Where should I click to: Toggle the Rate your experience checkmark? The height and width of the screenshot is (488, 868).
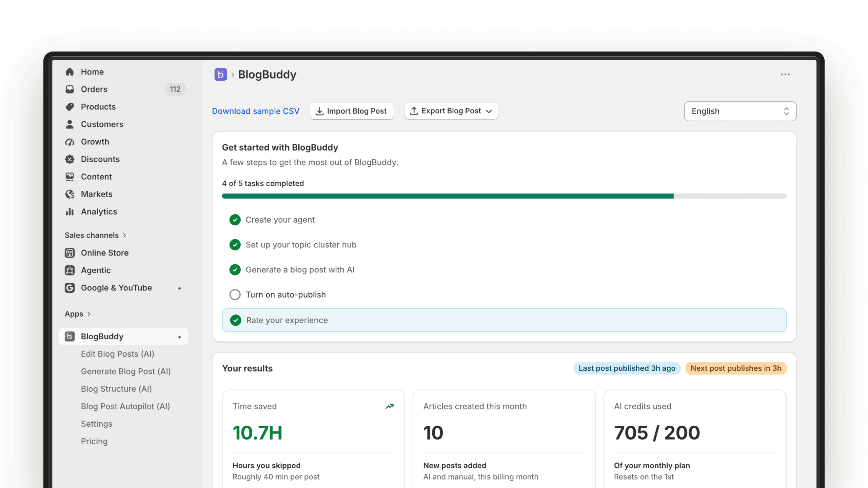pyautogui.click(x=236, y=320)
